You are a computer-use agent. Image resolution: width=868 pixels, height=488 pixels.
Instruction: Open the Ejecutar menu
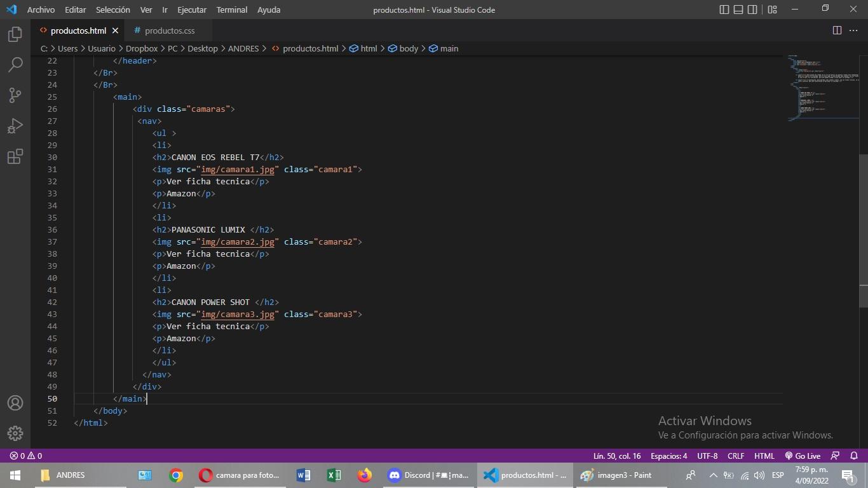pyautogui.click(x=192, y=10)
